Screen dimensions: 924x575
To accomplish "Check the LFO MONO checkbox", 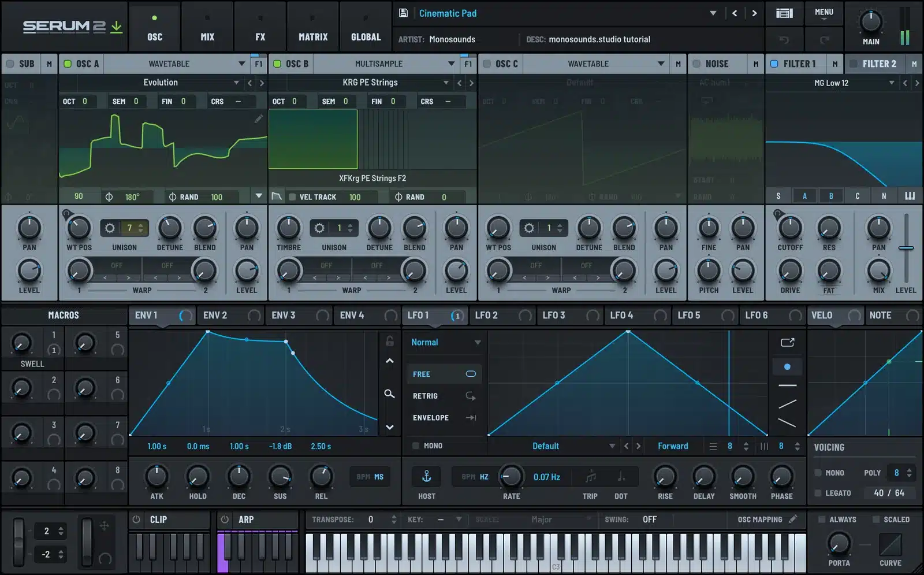I will 416,446.
